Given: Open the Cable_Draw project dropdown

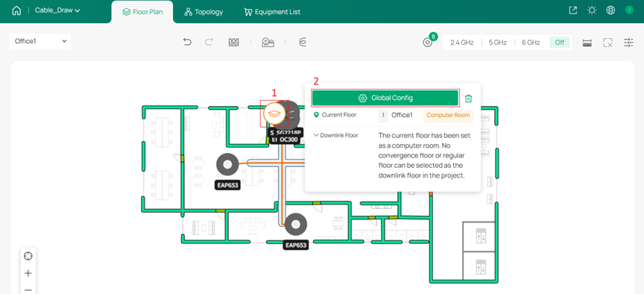Looking at the screenshot, I should click(57, 10).
